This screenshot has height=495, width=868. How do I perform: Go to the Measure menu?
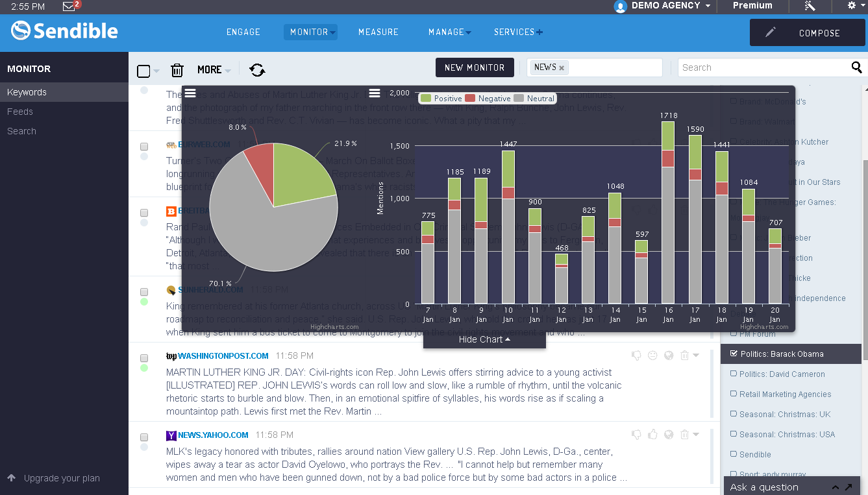pyautogui.click(x=378, y=32)
